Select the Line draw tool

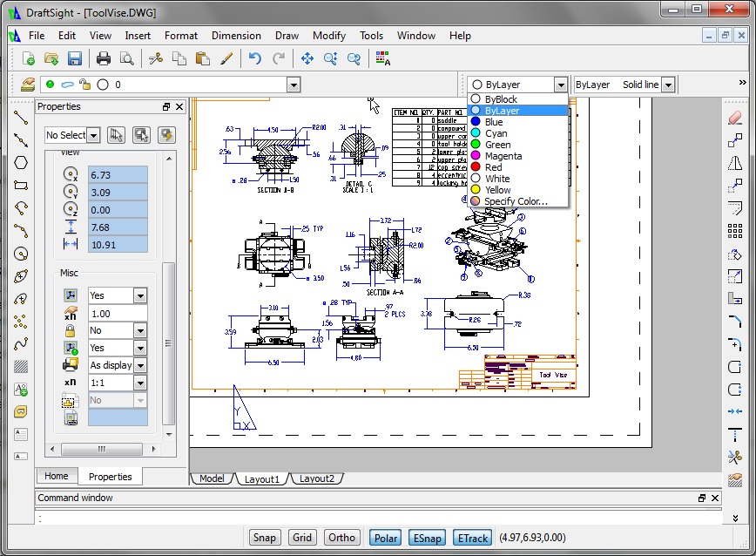pos(21,117)
